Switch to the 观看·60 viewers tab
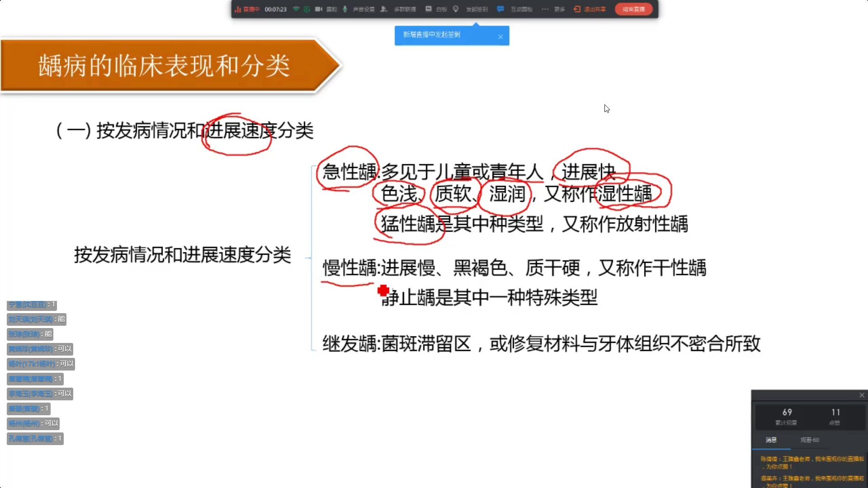868x488 pixels. coord(810,440)
